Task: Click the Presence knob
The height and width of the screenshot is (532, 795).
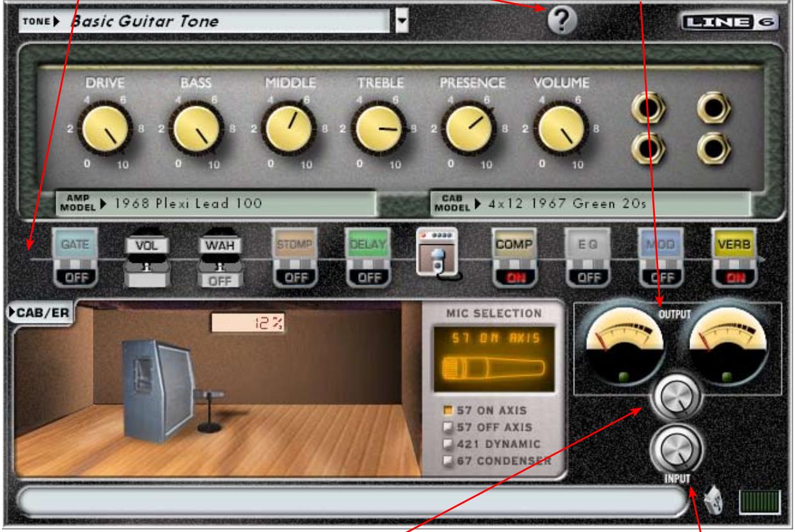Action: click(x=470, y=129)
